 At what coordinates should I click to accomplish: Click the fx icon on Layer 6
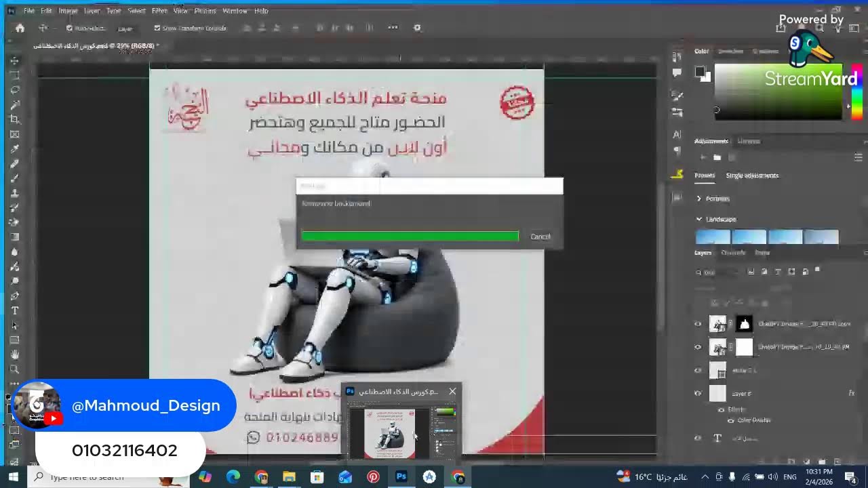pyautogui.click(x=852, y=393)
